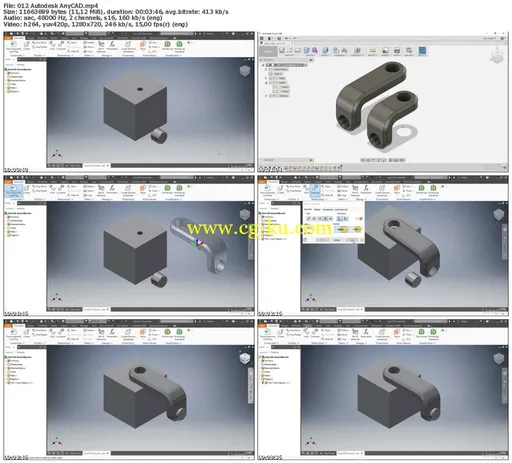Toggle the Sketches lightbulb in the Fusion 360 browser

click(271, 96)
